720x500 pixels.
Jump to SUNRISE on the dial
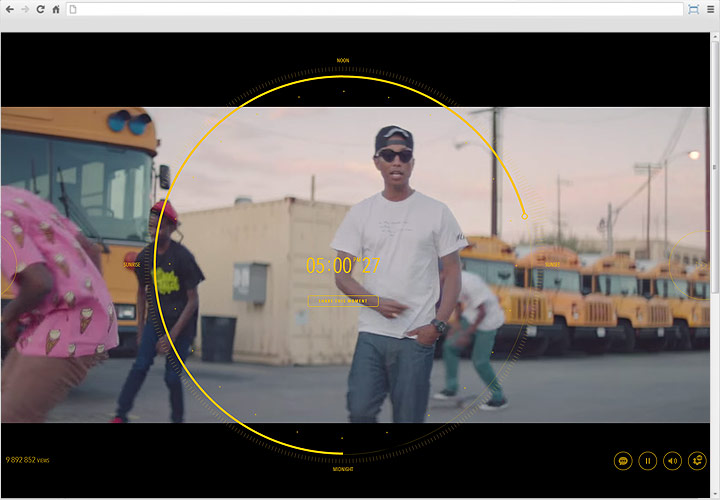(132, 265)
